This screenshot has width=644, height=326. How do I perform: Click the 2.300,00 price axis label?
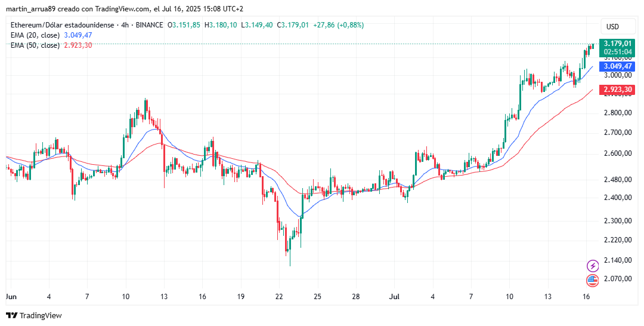coord(618,221)
